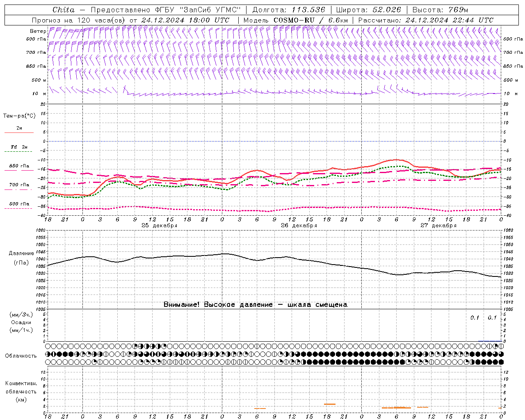525x420 pixels.
Task: Click the "Td 2м" dew point legend entry
Action: [19, 147]
